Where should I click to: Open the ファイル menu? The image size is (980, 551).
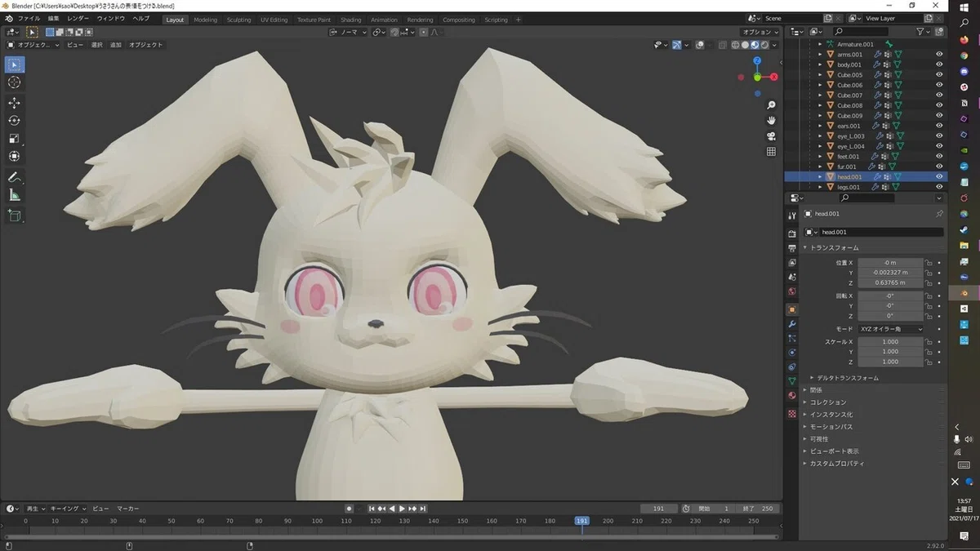pos(29,19)
